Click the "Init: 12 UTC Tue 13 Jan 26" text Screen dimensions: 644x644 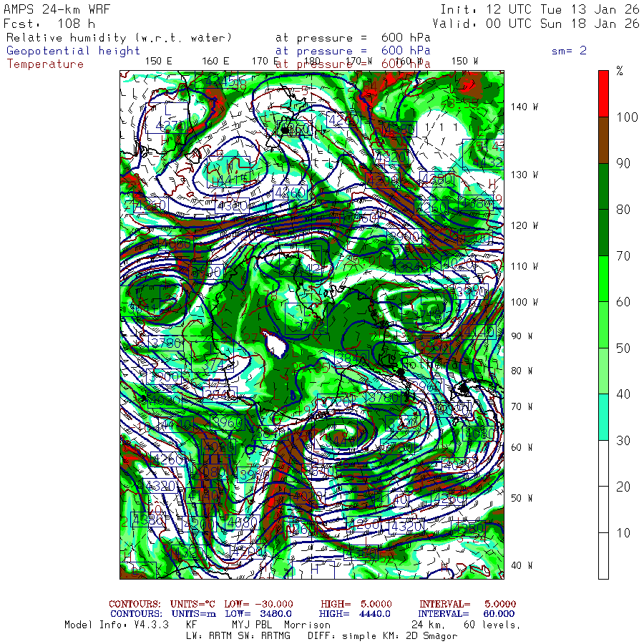(540, 10)
